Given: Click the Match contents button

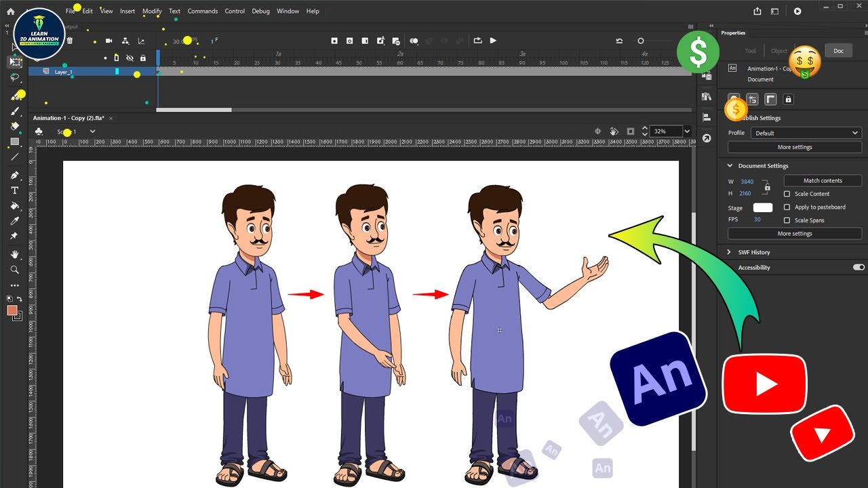Looking at the screenshot, I should click(823, 180).
